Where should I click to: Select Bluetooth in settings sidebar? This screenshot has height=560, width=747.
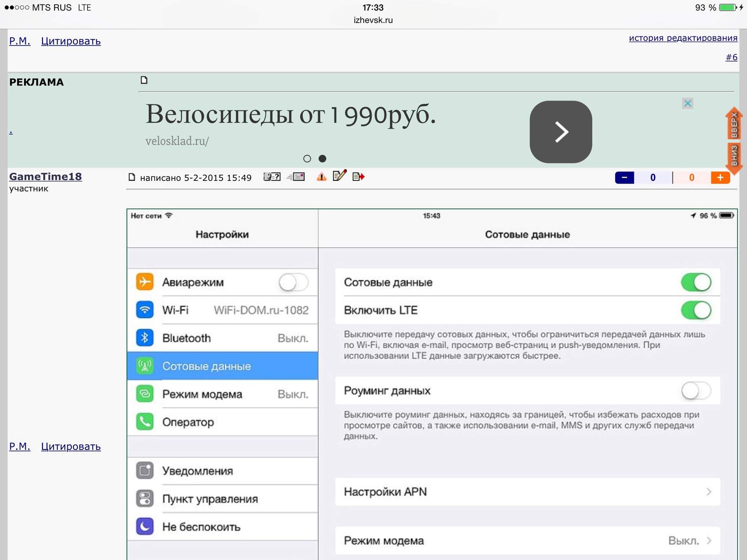click(222, 338)
